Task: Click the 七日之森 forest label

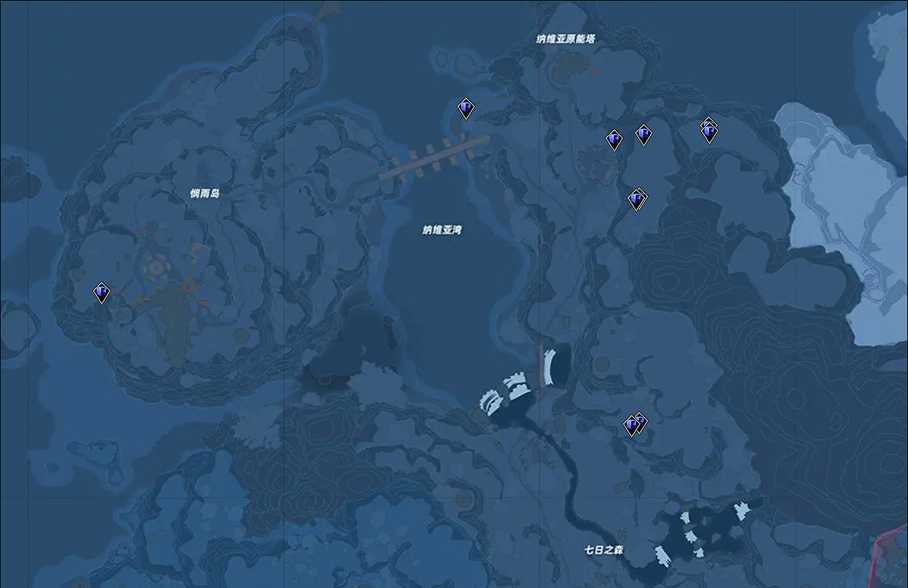Action: tap(603, 550)
